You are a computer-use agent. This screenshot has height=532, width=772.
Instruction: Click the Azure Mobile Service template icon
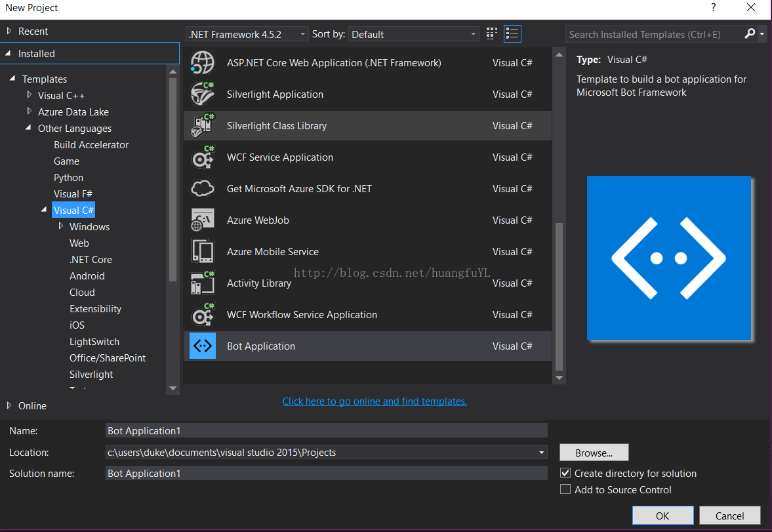click(203, 252)
